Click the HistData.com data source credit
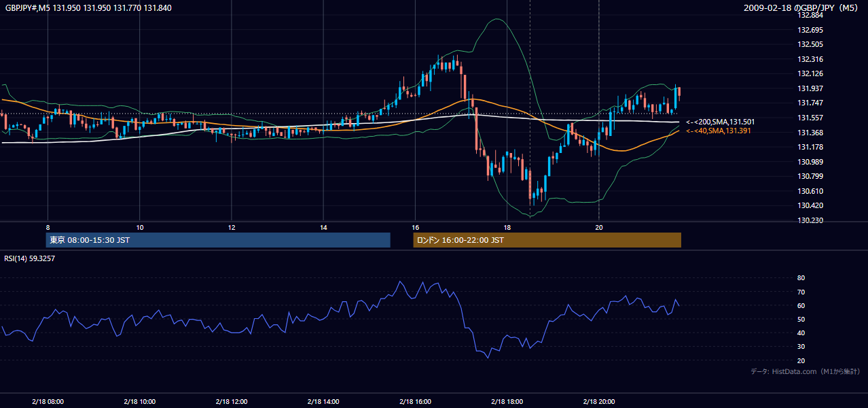The width and height of the screenshot is (868, 408). pos(806,371)
